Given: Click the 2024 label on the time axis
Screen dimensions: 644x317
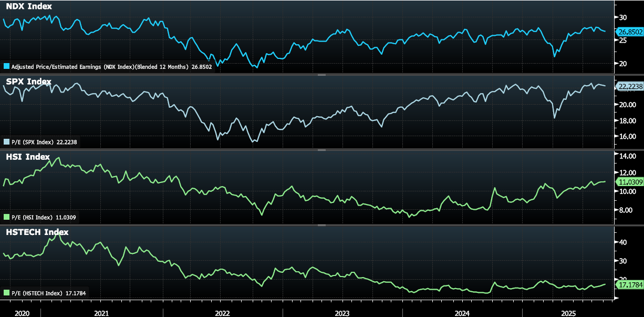Looking at the screenshot, I should [x=462, y=313].
